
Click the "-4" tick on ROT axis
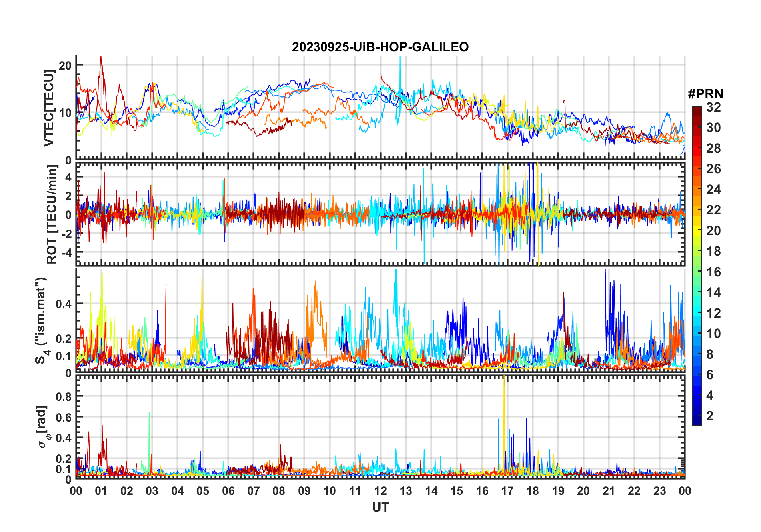66,253
